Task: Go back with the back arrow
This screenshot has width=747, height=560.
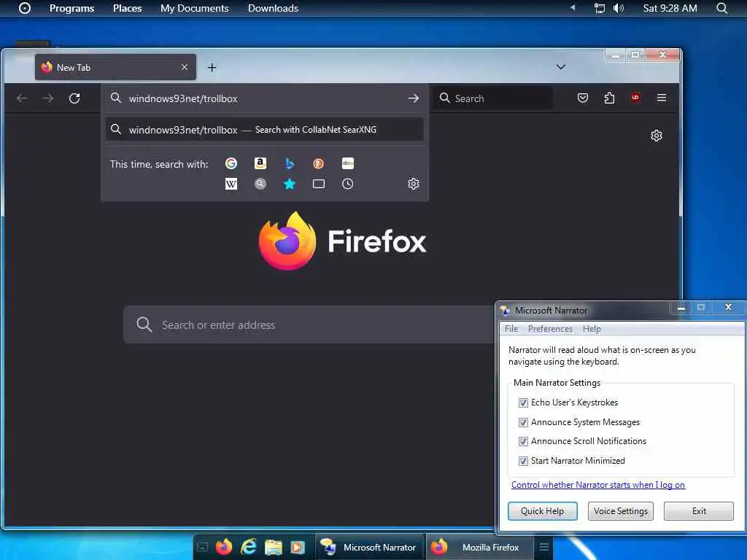Action: tap(22, 98)
